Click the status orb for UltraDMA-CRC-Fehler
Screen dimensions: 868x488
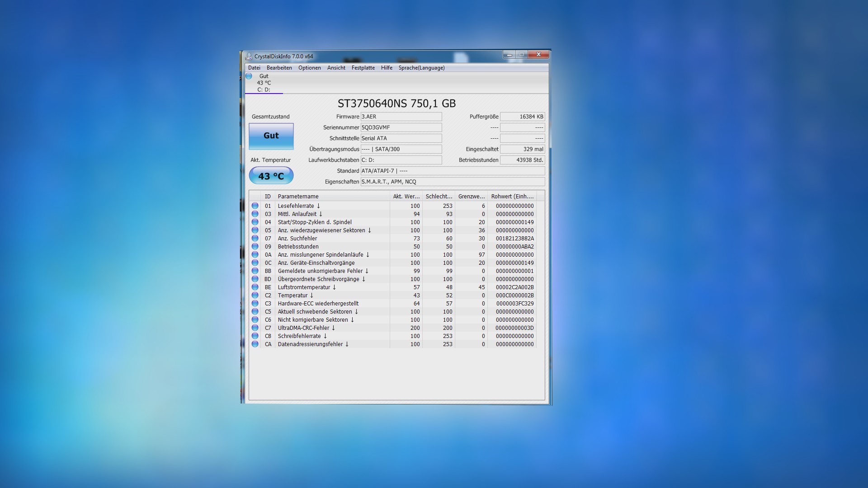point(255,328)
